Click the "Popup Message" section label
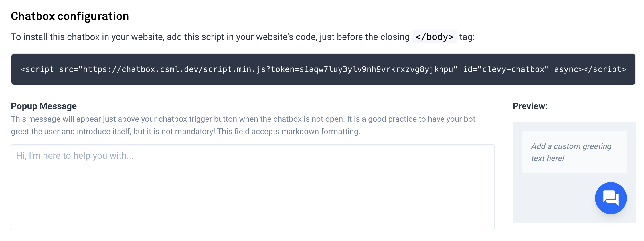Screen dimensions: 644x241 pos(44,106)
